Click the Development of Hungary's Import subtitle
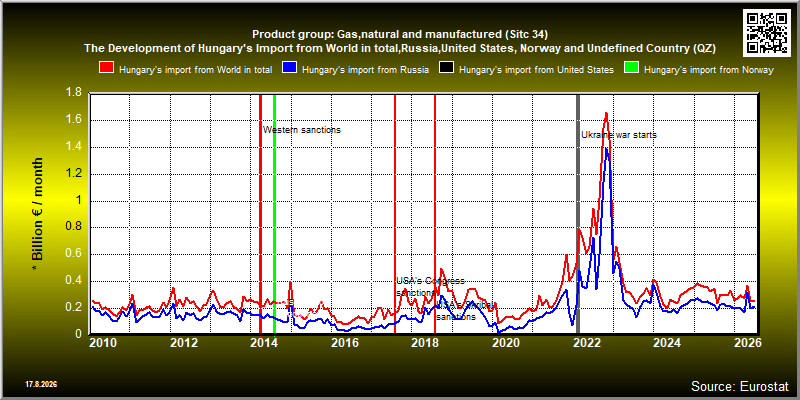Image resolution: width=800 pixels, height=400 pixels. (x=400, y=48)
